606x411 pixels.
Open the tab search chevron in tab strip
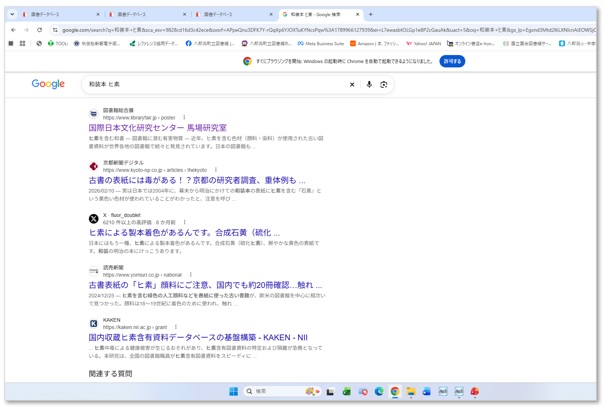pyautogui.click(x=12, y=14)
